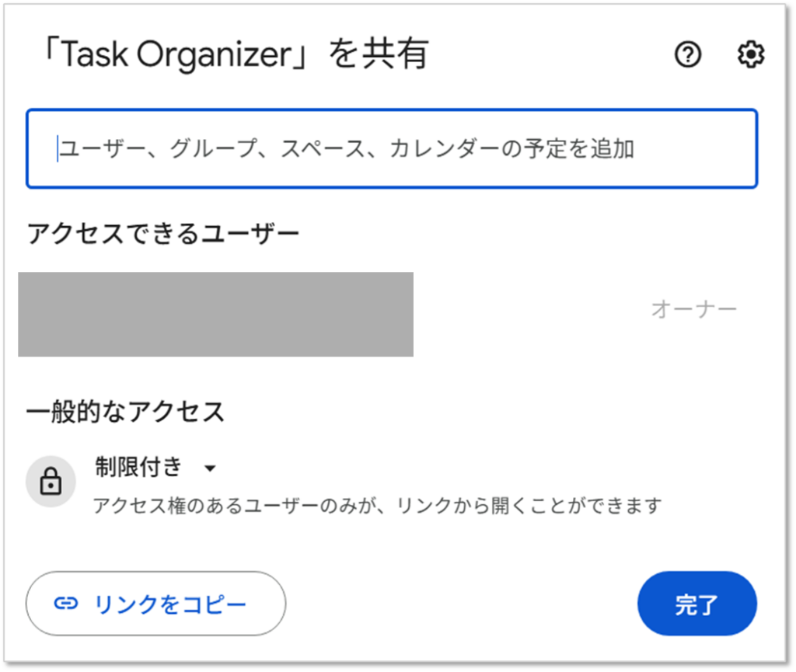Image resolution: width=796 pixels, height=672 pixels.
Task: Click the オーナー role label
Action: coord(693,309)
